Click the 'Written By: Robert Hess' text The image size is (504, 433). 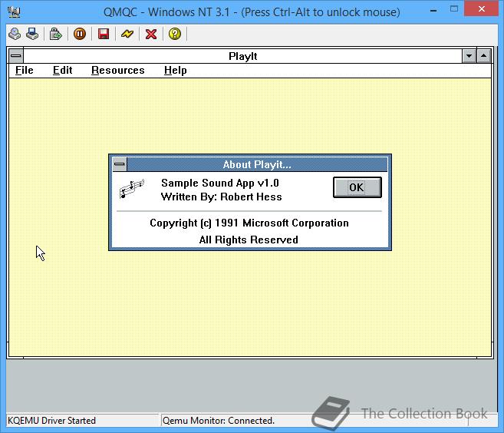[x=222, y=197]
